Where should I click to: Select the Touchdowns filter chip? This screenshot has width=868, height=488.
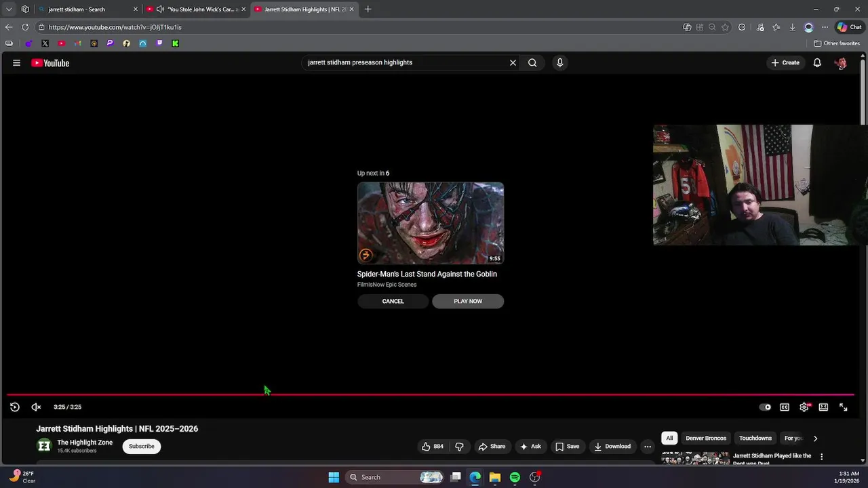(x=755, y=438)
